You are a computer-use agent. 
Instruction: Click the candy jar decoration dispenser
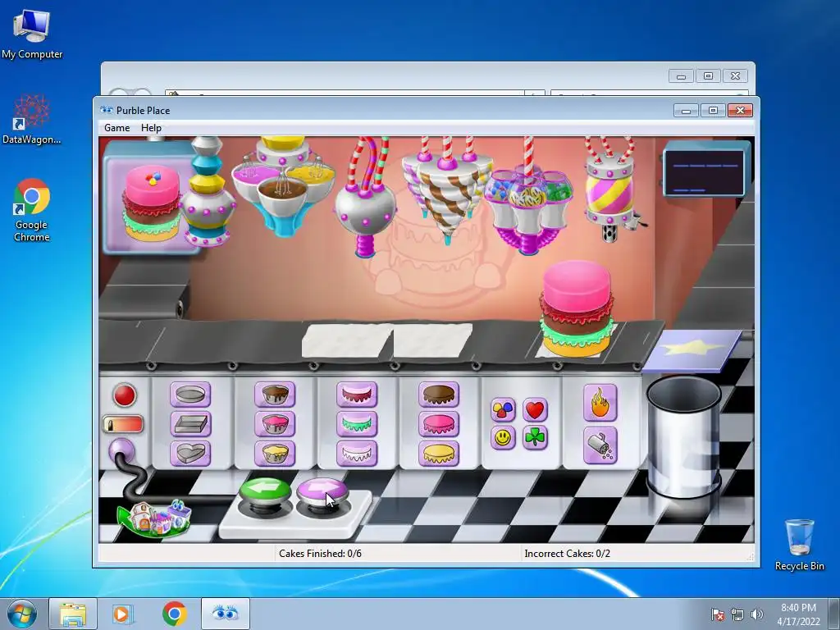[x=528, y=203]
